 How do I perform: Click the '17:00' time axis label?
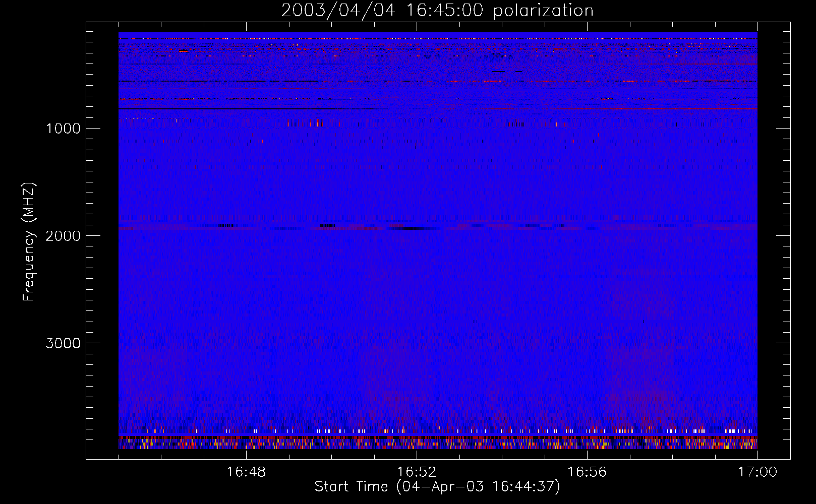757,472
